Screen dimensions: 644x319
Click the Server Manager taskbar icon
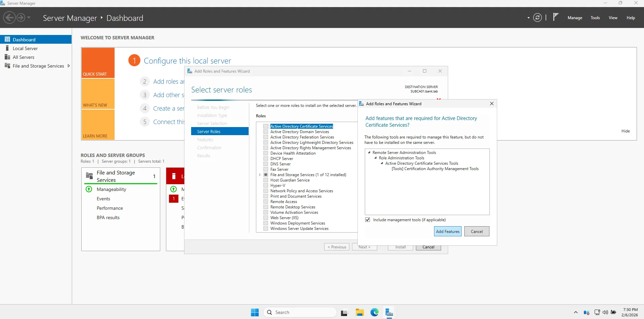click(389, 312)
